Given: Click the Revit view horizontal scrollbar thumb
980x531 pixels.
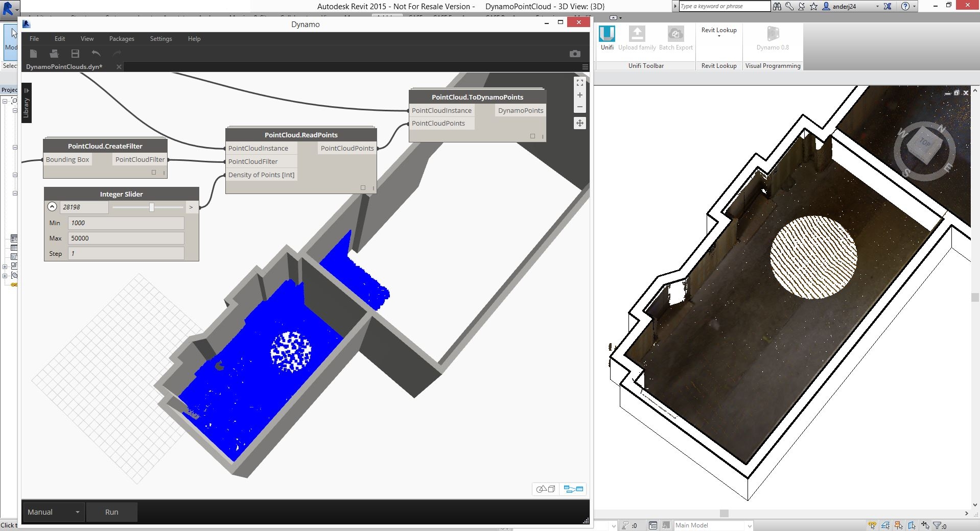Looking at the screenshot, I should click(x=724, y=513).
